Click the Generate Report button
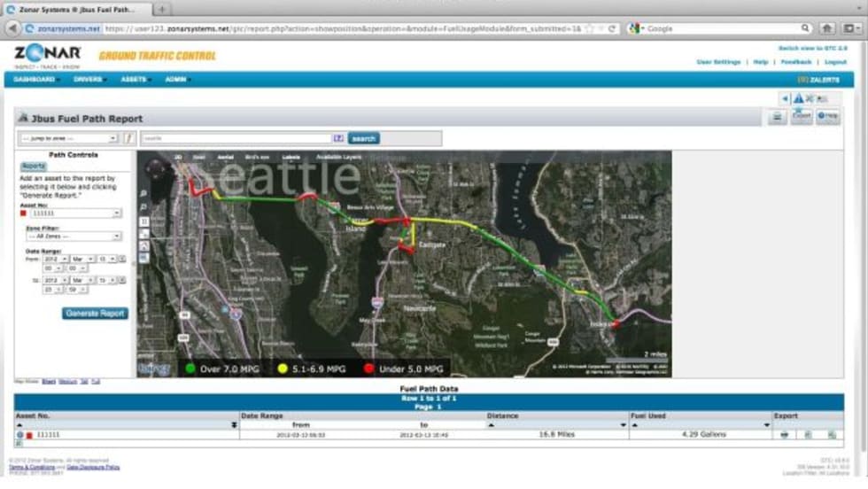The width and height of the screenshot is (868, 489). point(95,314)
